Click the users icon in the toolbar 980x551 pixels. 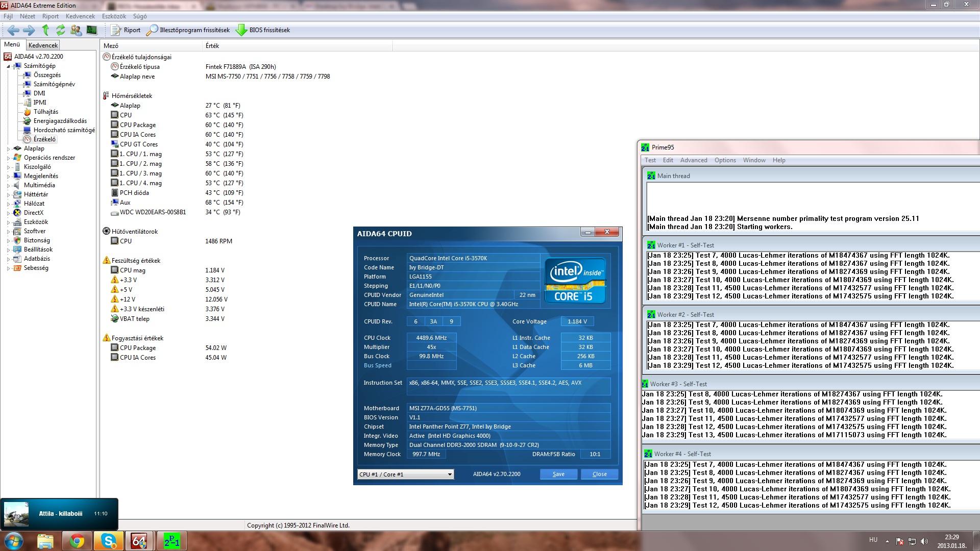coord(76,30)
